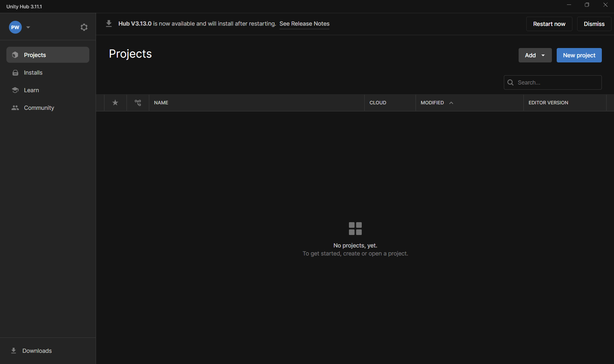Sort by favorite star column
The width and height of the screenshot is (614, 364).
coord(115,102)
